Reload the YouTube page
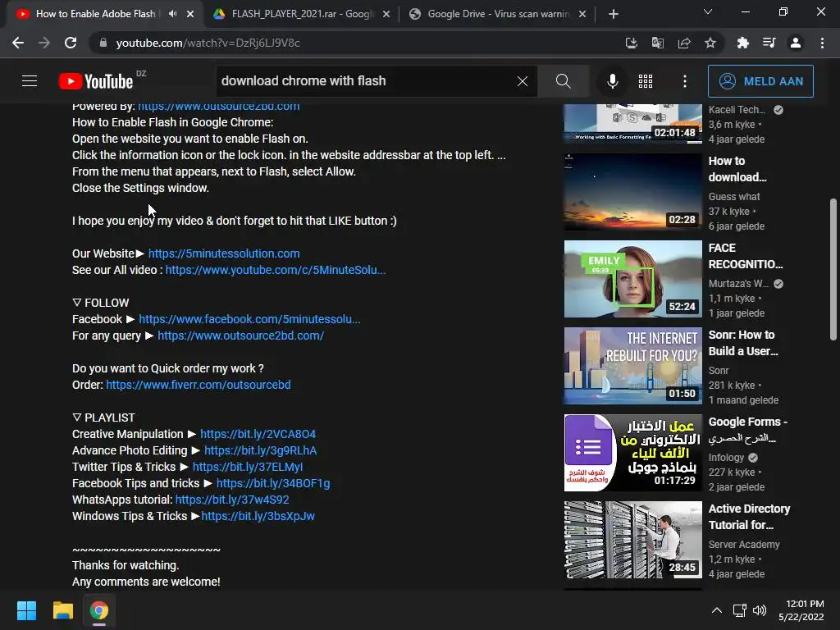This screenshot has width=840, height=630. (71, 43)
